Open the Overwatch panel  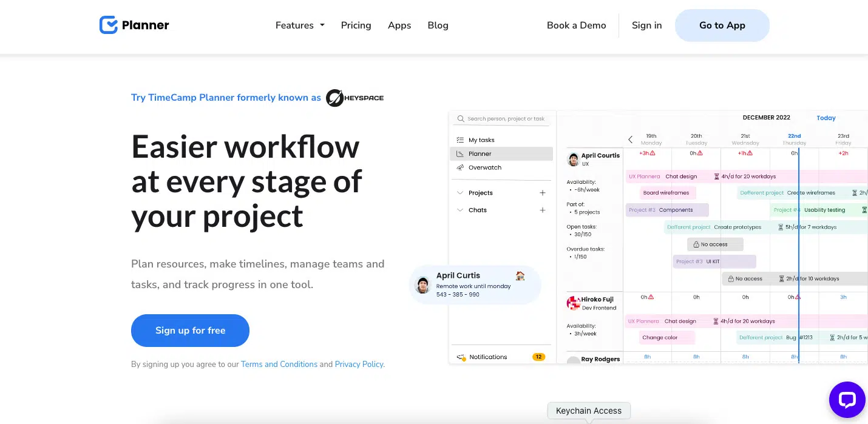[x=484, y=167]
